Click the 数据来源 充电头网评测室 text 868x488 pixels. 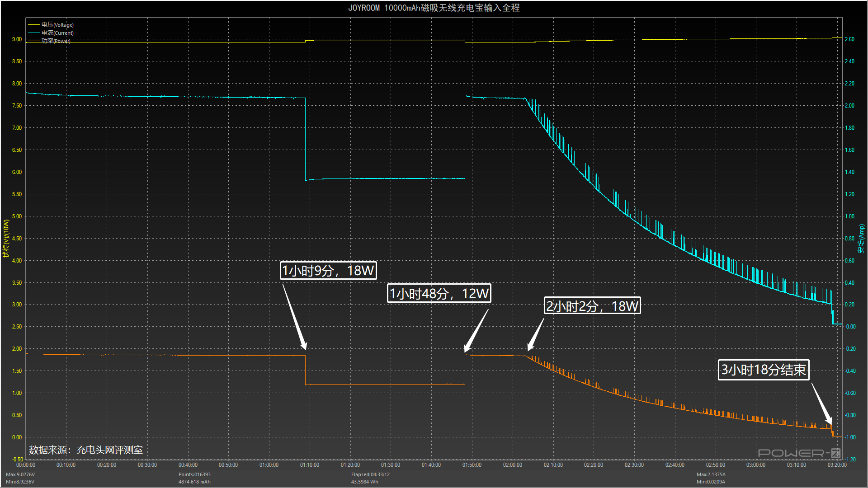point(86,450)
